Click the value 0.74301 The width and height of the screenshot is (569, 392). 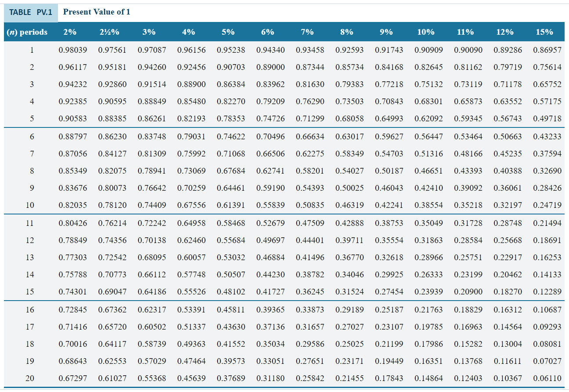(x=72, y=292)
